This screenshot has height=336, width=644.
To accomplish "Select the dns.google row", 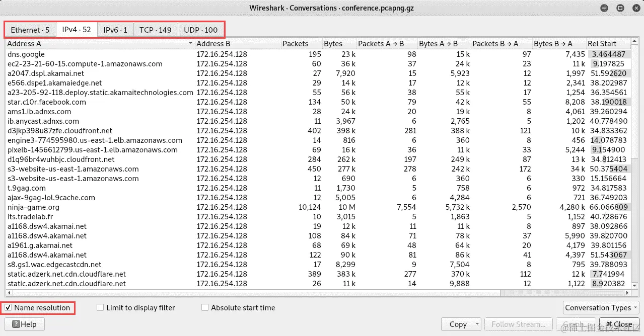I will coord(318,54).
